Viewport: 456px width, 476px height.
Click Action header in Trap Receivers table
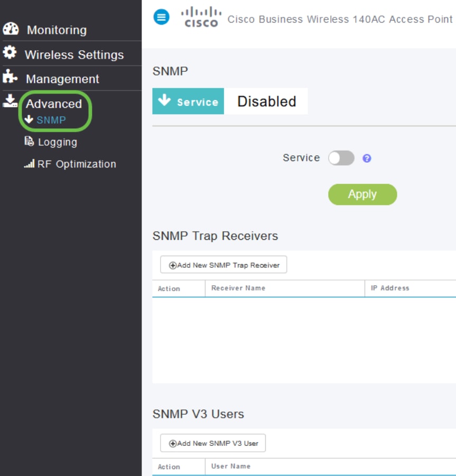pyautogui.click(x=169, y=288)
